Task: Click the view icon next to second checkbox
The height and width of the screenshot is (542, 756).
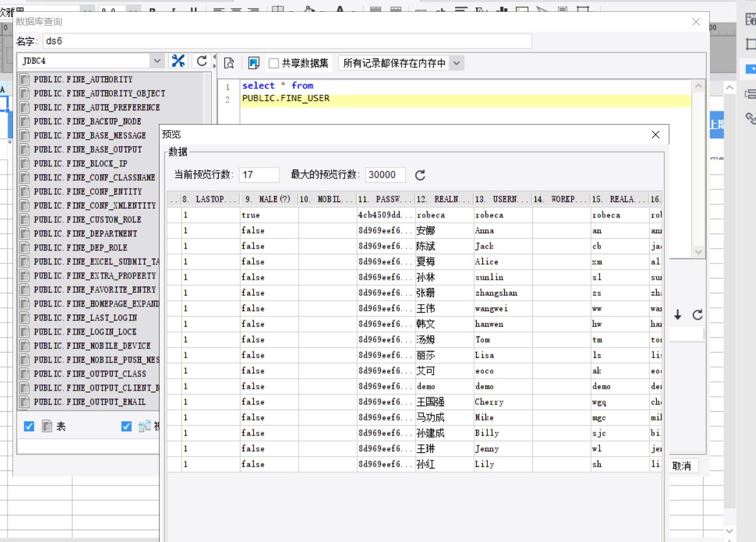Action: [x=144, y=426]
